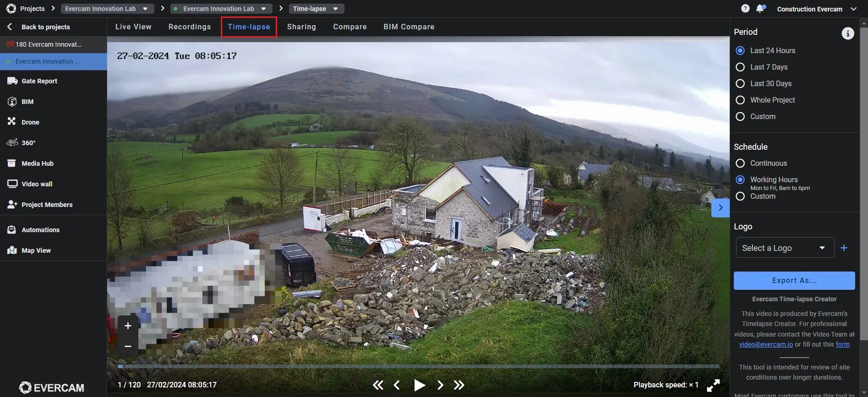
Task: Zoom in with the plus button
Action: click(128, 326)
